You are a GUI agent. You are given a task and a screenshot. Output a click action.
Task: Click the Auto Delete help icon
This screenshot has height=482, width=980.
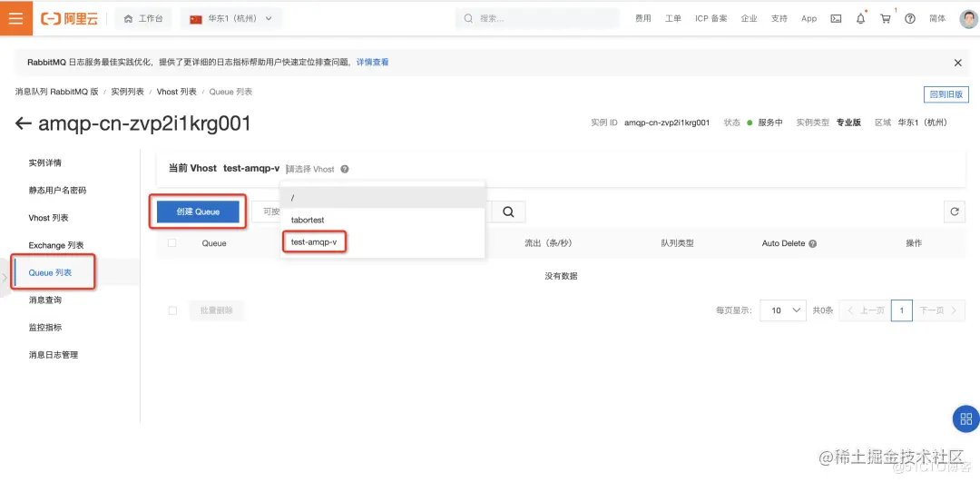813,244
